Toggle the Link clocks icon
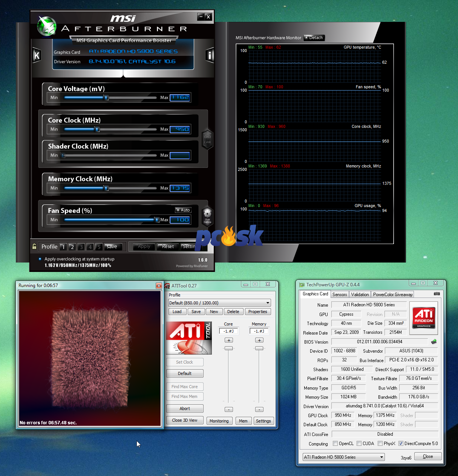 tap(207, 139)
